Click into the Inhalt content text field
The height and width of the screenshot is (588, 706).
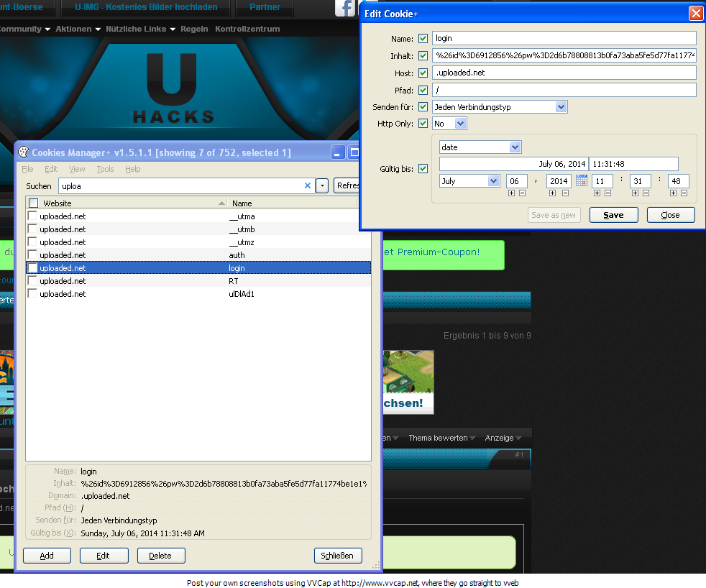[564, 55]
